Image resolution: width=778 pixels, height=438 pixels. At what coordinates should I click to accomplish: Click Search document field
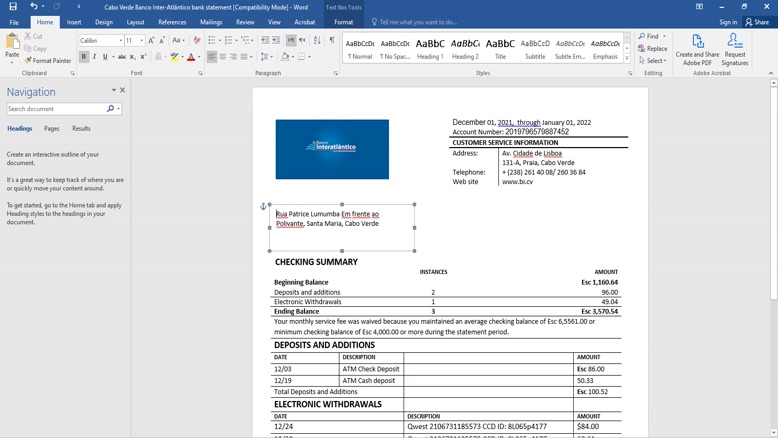coord(56,109)
